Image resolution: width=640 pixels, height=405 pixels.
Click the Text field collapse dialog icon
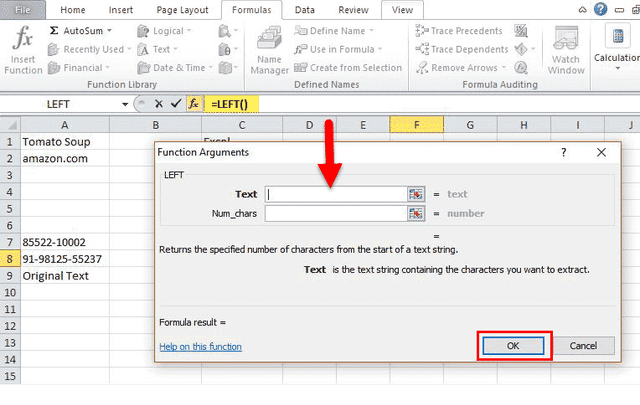click(x=416, y=194)
